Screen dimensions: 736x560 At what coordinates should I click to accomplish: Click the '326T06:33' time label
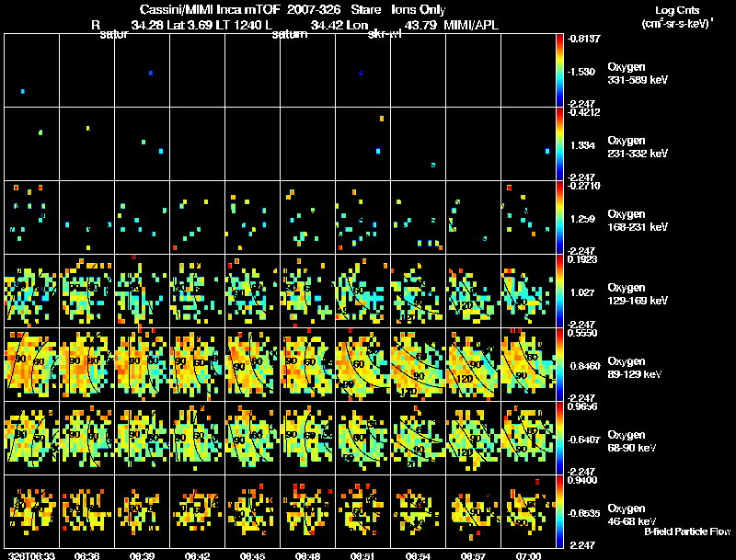(31, 555)
